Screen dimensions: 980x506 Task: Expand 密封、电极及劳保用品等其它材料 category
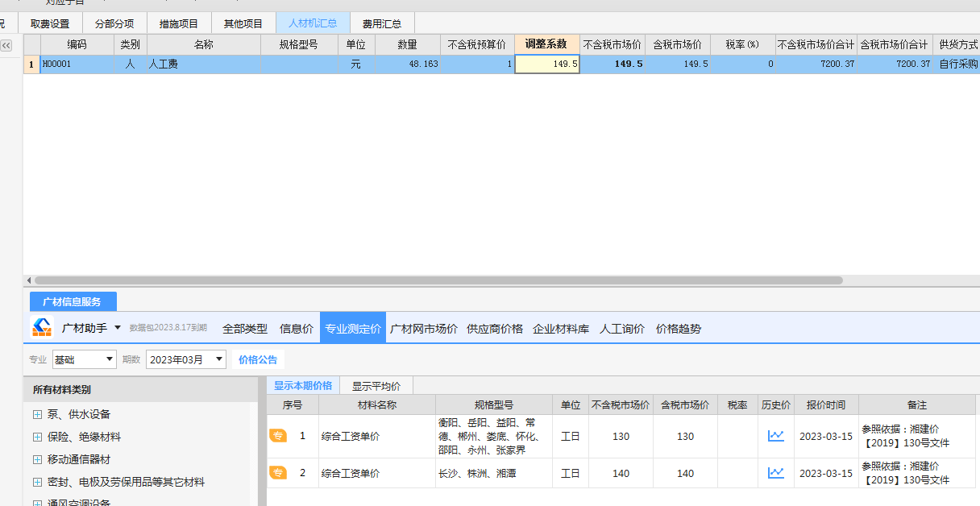(x=37, y=482)
